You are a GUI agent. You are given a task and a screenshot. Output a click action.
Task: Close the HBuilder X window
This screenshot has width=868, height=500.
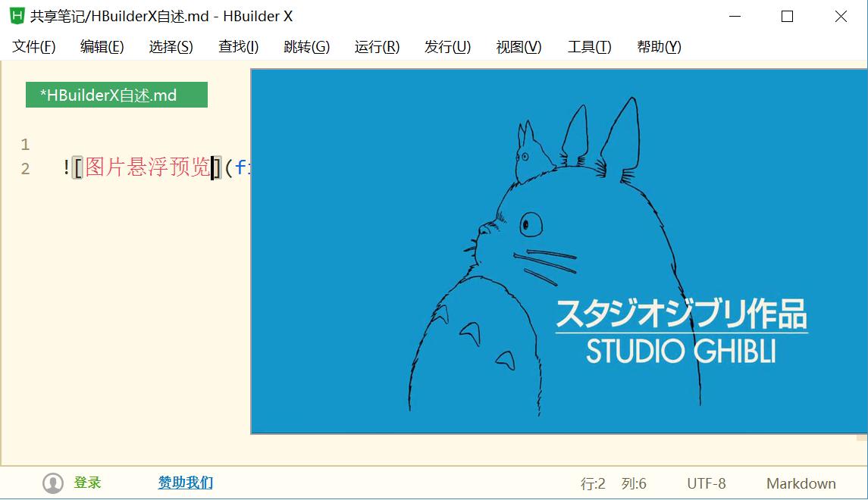click(841, 16)
